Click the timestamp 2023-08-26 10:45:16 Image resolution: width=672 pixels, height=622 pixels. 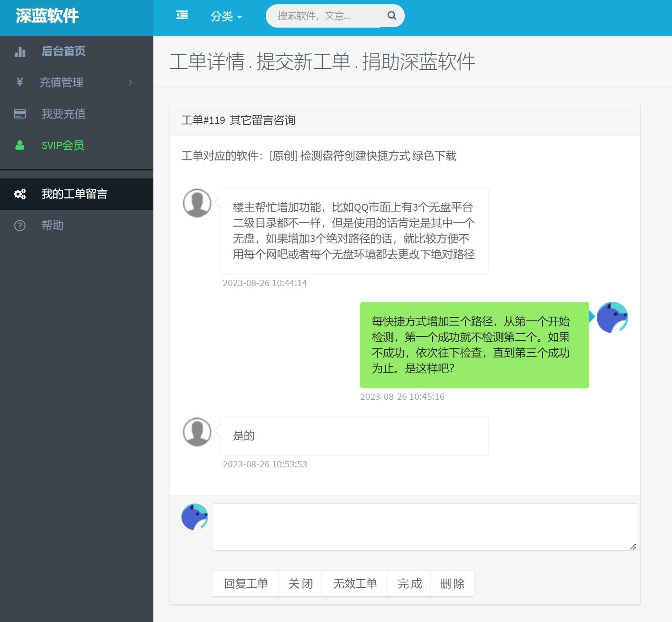(x=402, y=397)
